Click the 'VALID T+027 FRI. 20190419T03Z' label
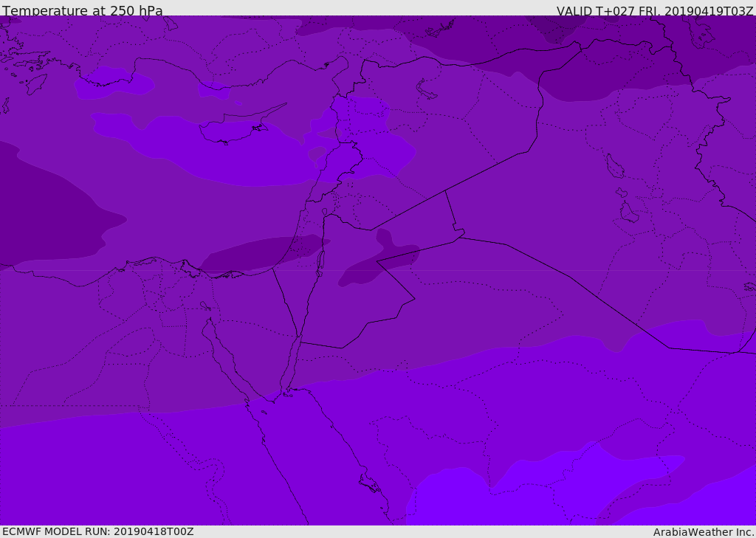 [x=655, y=10]
